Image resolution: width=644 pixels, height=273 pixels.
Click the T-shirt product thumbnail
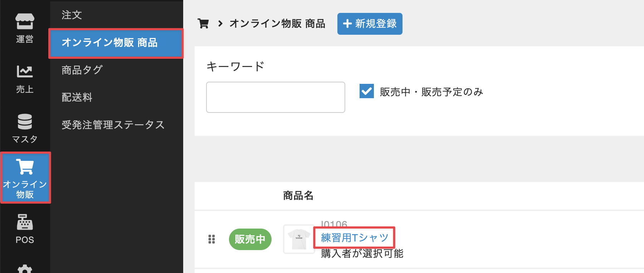(299, 239)
